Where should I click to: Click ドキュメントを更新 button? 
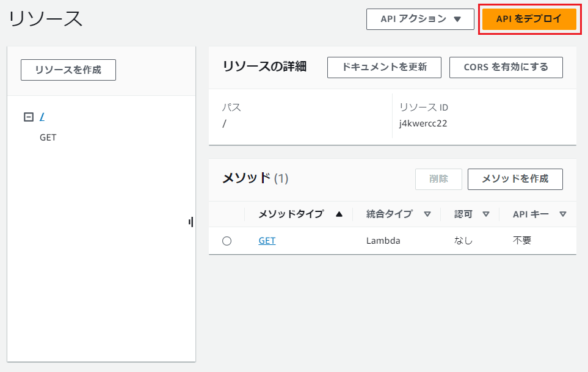tap(384, 68)
